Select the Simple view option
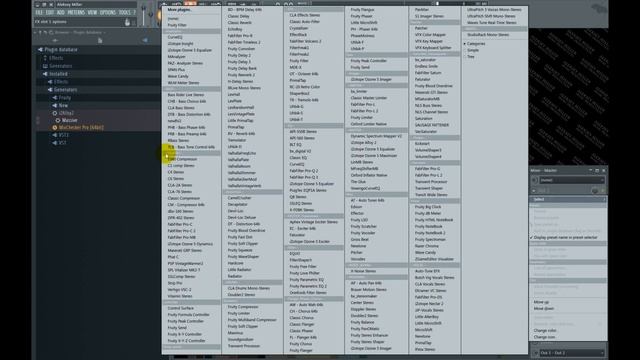640x360 pixels. [x=473, y=50]
